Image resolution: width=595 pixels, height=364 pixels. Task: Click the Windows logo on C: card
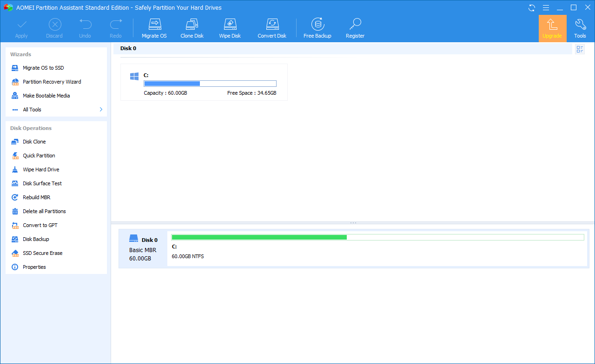tap(134, 76)
